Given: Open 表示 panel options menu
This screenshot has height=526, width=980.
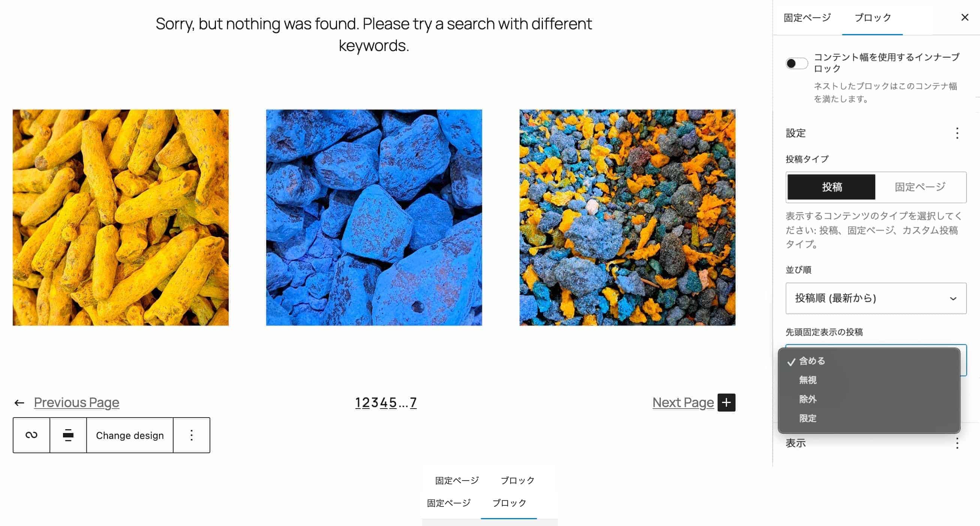Looking at the screenshot, I should click(957, 443).
